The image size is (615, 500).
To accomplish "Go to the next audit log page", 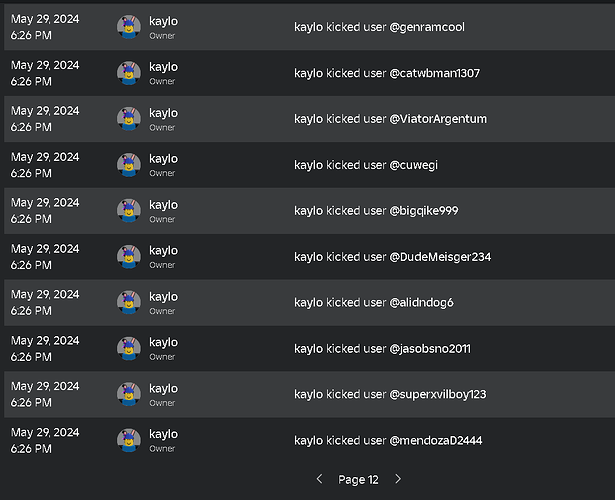I will click(399, 480).
